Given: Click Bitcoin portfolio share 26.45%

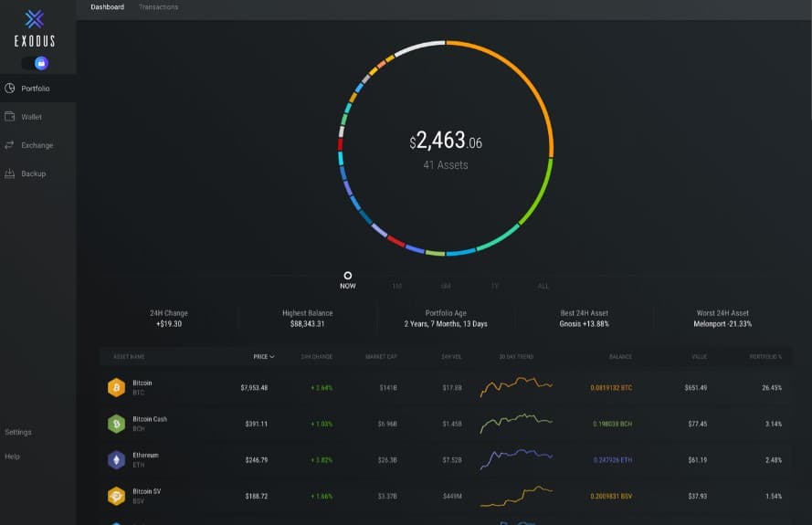Looking at the screenshot, I should tap(772, 388).
